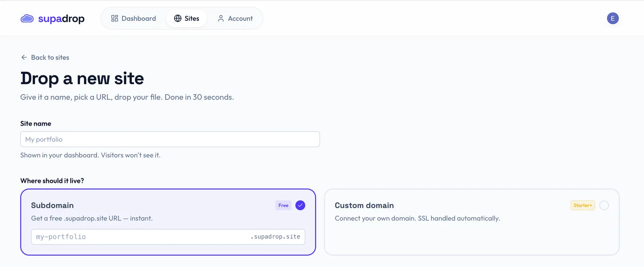Click 'Get a free .supadrop.site URL' text
This screenshot has width=644, height=267.
click(x=92, y=218)
